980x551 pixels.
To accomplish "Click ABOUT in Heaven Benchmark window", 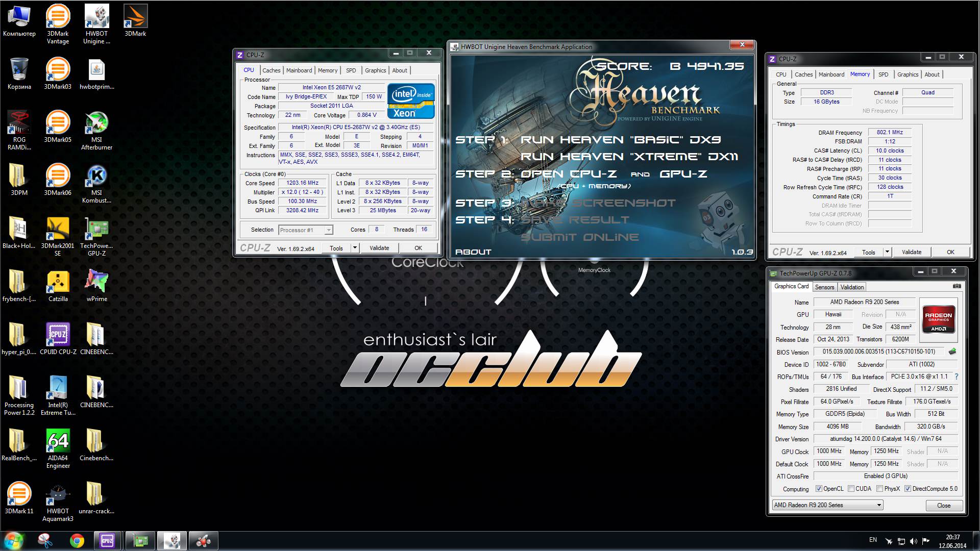I will [x=473, y=252].
